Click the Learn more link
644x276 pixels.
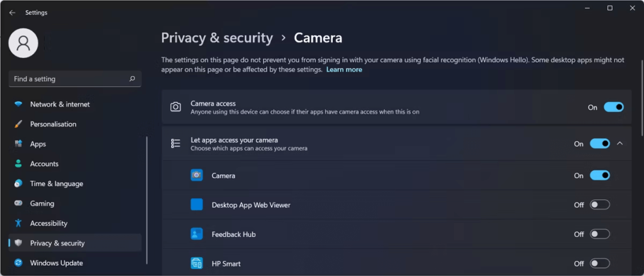pyautogui.click(x=344, y=69)
